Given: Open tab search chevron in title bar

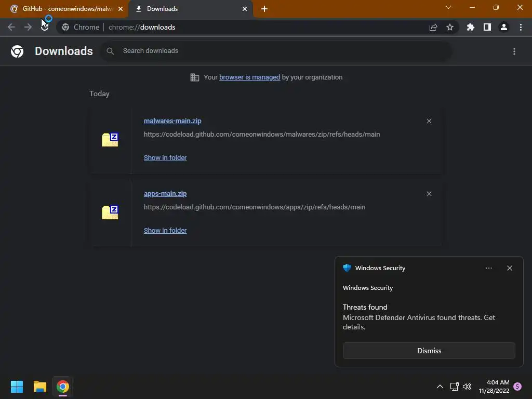Looking at the screenshot, I should point(448,7).
